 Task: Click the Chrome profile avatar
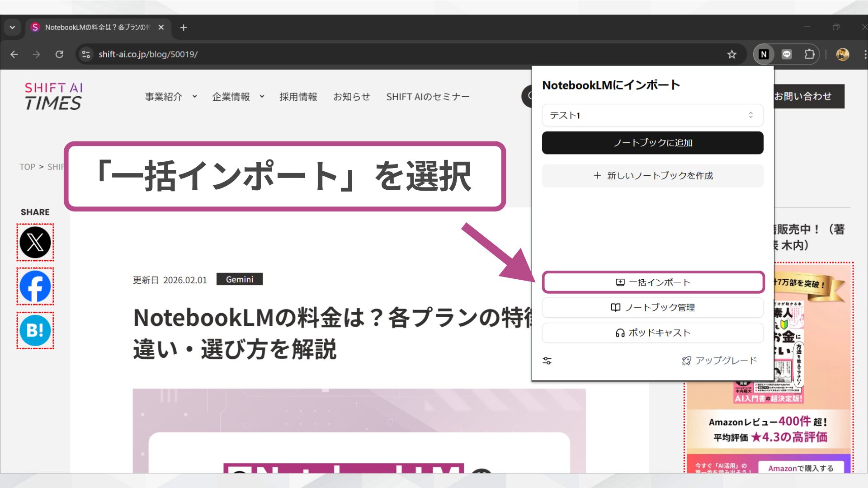coord(843,54)
